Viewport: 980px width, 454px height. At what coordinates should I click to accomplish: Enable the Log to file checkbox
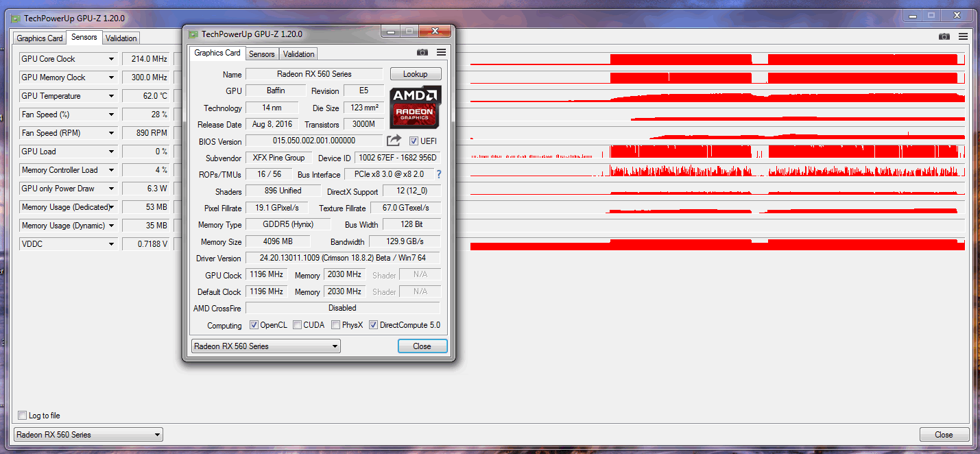point(23,416)
